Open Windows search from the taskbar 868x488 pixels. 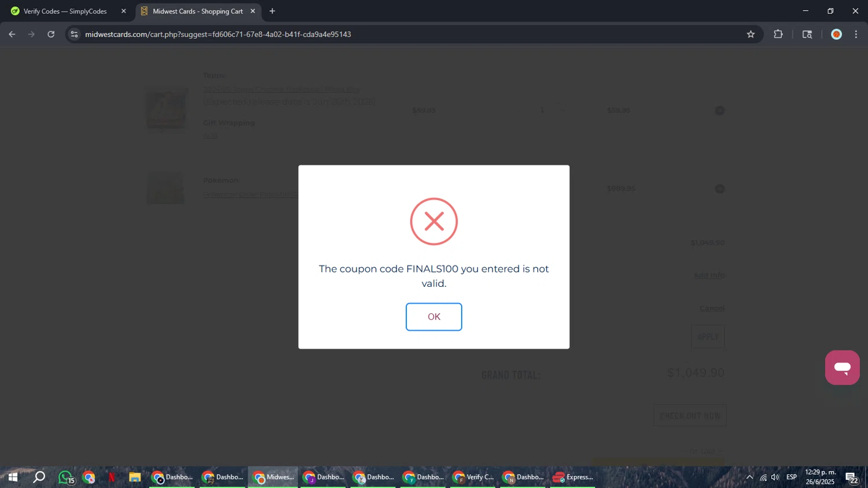click(39, 477)
